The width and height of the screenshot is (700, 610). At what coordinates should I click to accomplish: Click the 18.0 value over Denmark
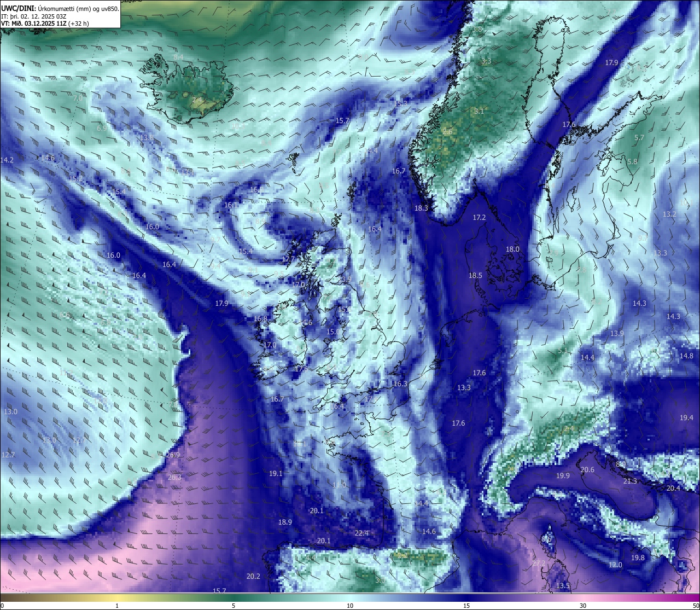coord(512,249)
